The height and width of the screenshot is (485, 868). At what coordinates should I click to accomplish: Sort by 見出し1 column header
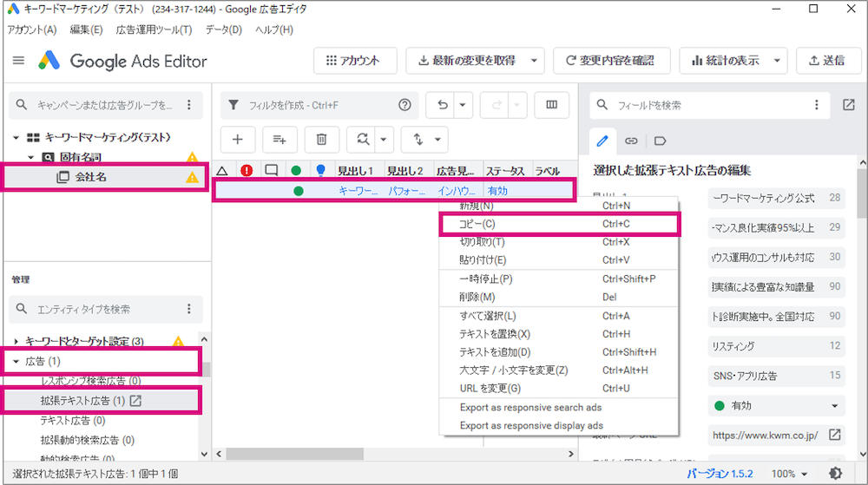tap(355, 171)
